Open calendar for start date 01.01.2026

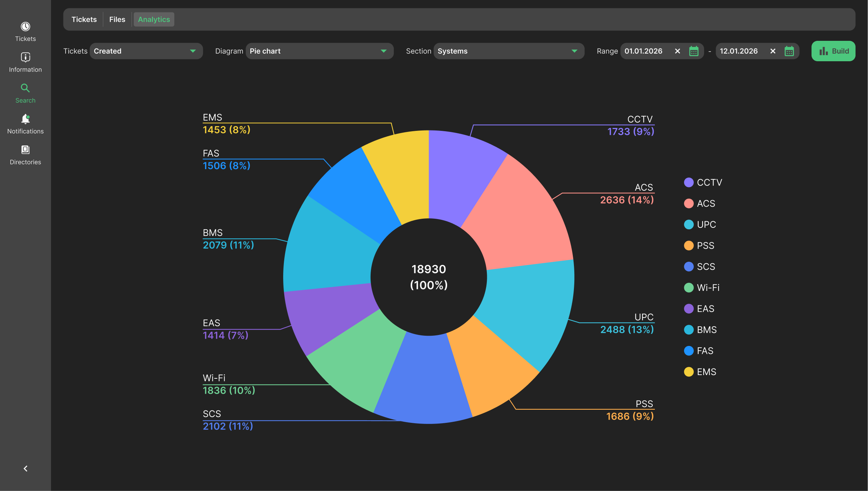(x=693, y=51)
